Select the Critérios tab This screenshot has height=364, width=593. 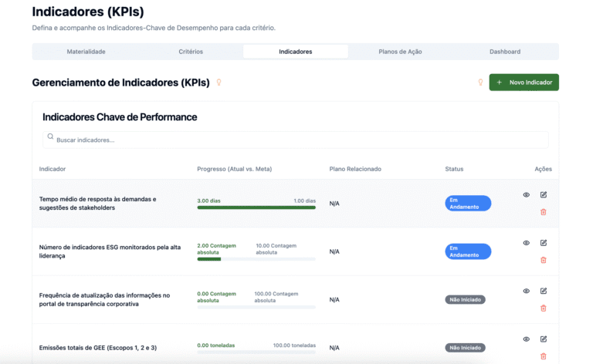(191, 52)
